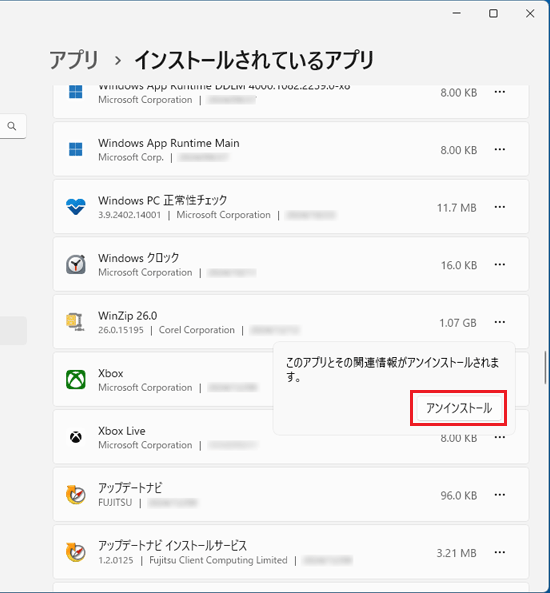550x593 pixels.
Task: Click the 3.21 MB size value
Action: click(456, 553)
